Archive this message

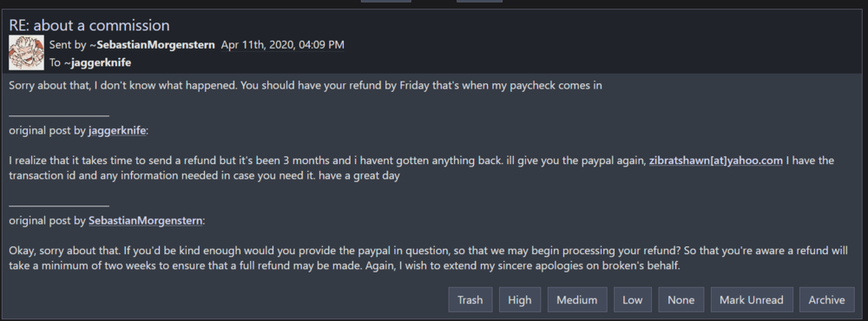[827, 300]
